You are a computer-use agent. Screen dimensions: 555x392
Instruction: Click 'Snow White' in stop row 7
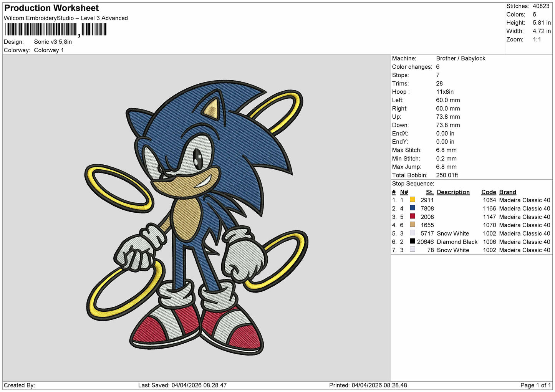453,250
